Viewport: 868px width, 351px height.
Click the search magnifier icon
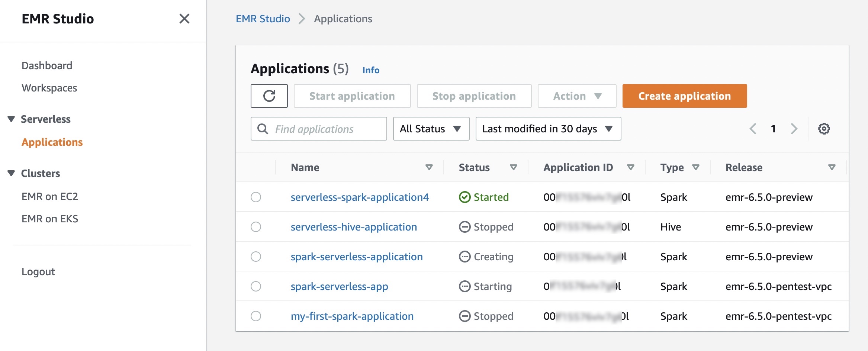pos(263,129)
